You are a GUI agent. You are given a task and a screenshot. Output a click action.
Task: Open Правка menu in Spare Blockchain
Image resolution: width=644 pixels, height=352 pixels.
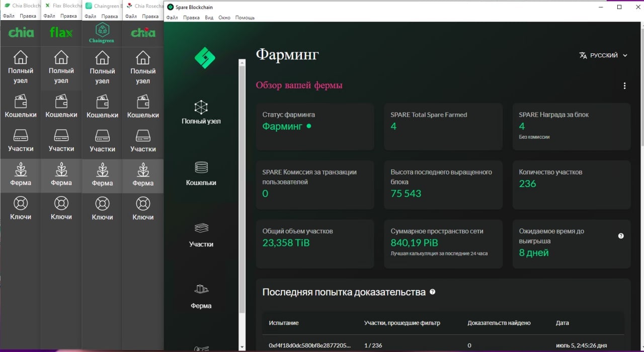191,18
